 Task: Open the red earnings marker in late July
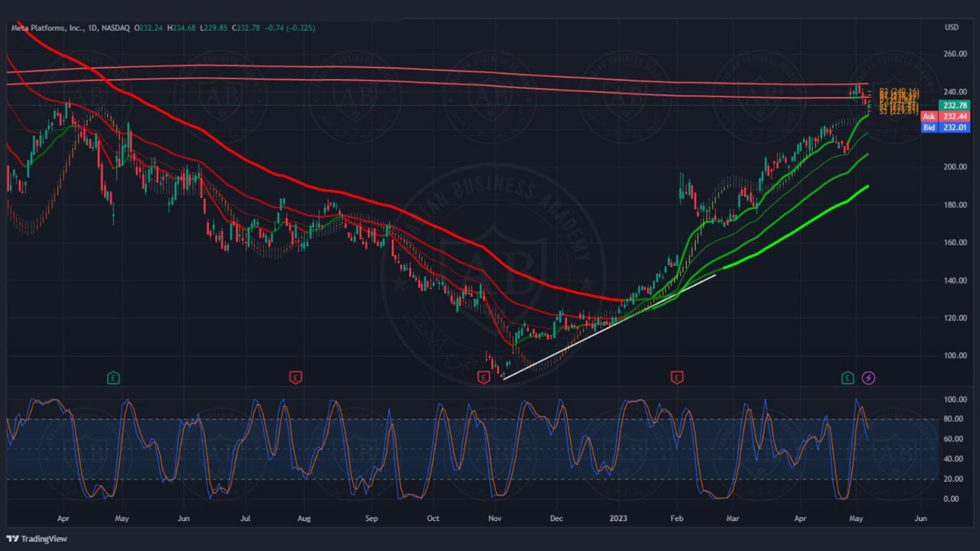(x=295, y=377)
